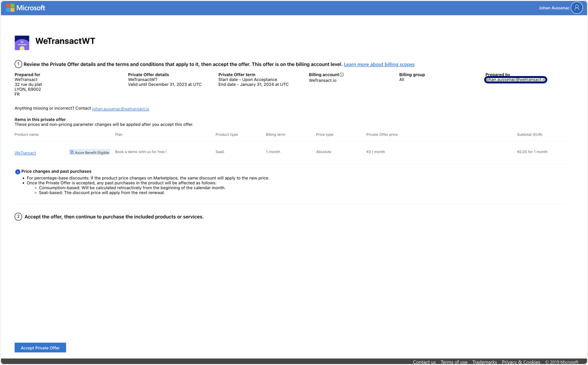Click the 1-month billing term cell
588x365 pixels.
pos(273,152)
